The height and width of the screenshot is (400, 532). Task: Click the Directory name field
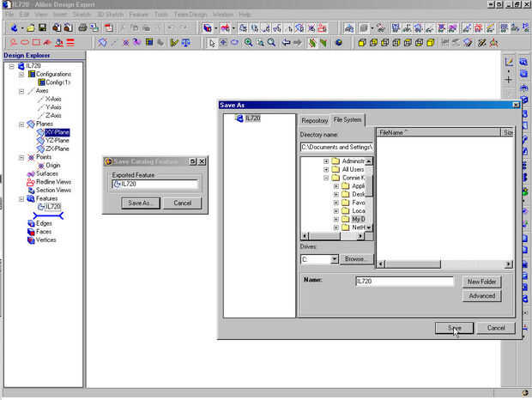tap(336, 148)
